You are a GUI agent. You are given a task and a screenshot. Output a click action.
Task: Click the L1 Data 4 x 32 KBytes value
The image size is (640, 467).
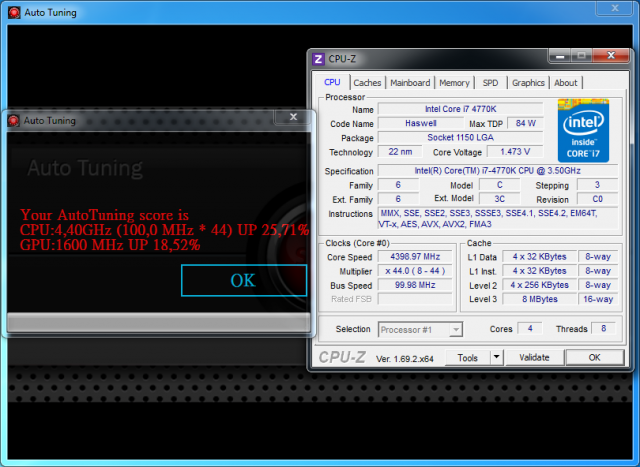539,257
